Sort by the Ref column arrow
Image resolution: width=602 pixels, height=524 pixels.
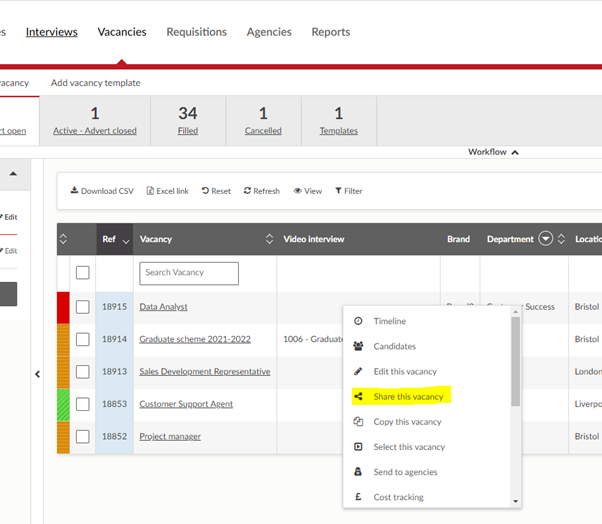pyautogui.click(x=125, y=240)
